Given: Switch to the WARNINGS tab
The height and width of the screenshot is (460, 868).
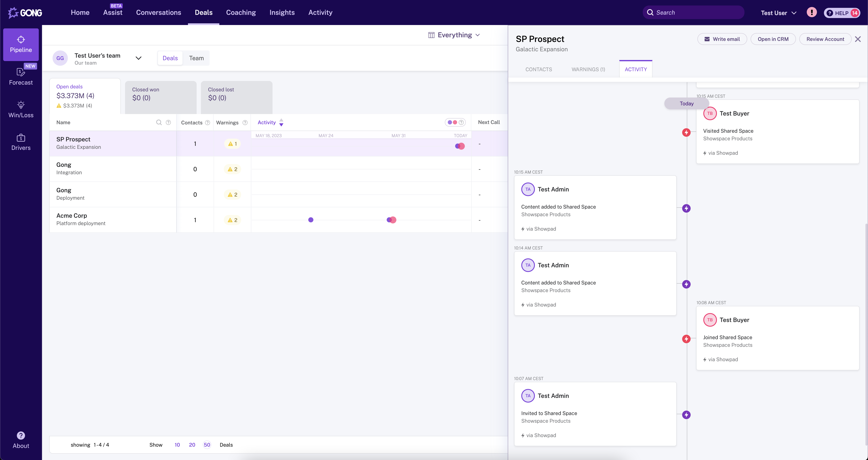Looking at the screenshot, I should [x=588, y=69].
